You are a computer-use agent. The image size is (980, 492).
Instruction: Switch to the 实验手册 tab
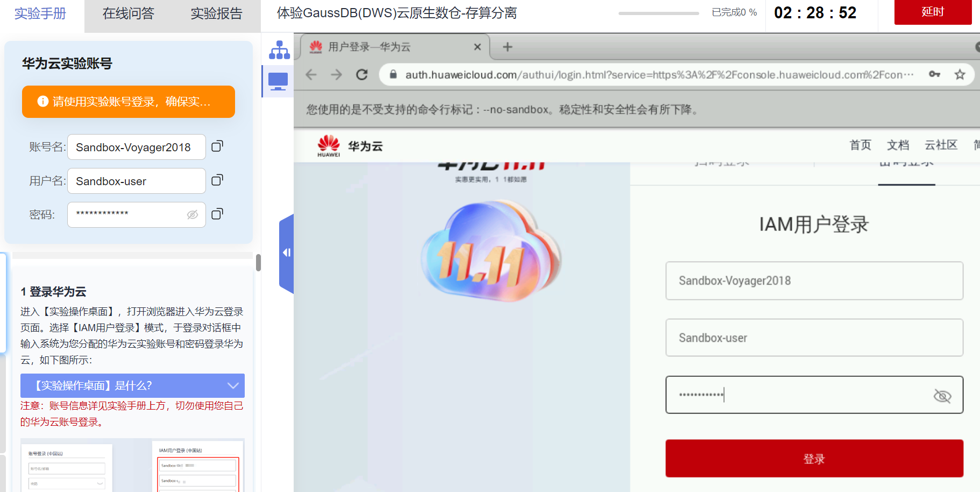pyautogui.click(x=40, y=13)
